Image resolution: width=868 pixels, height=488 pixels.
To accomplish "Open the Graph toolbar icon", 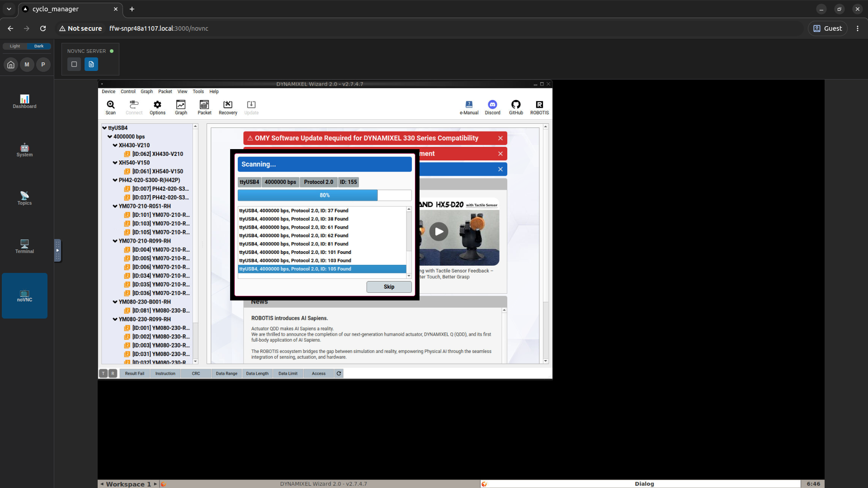I will coord(181,105).
